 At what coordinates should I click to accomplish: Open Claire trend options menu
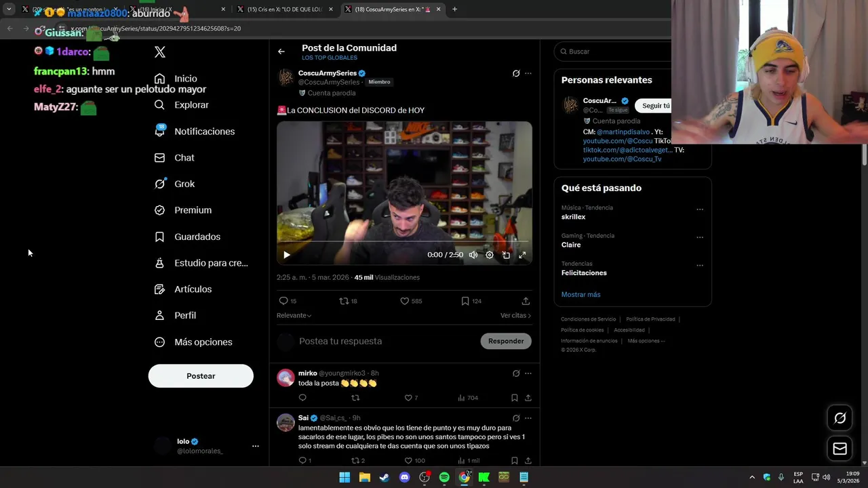700,237
